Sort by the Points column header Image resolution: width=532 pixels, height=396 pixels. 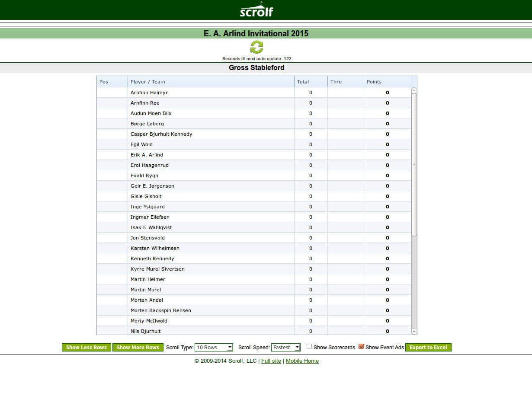coord(374,81)
